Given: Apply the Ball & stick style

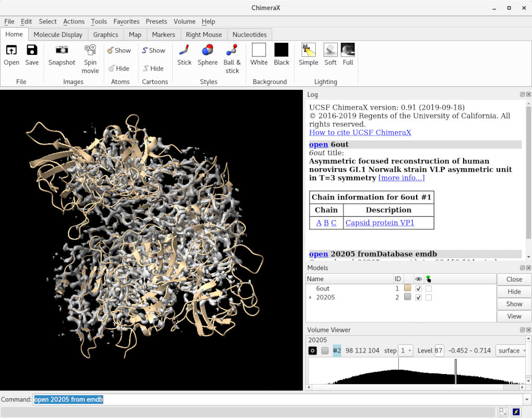Looking at the screenshot, I should pos(232,50).
